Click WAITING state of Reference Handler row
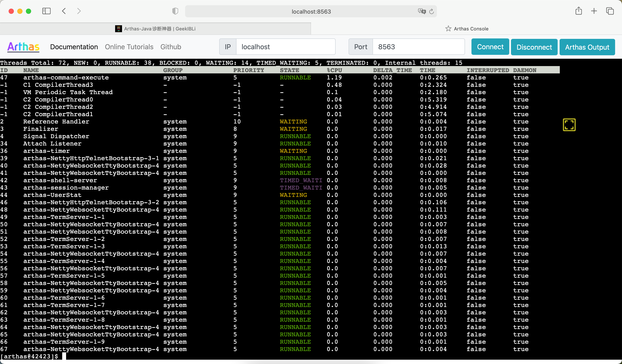The width and height of the screenshot is (622, 364). 293,122
